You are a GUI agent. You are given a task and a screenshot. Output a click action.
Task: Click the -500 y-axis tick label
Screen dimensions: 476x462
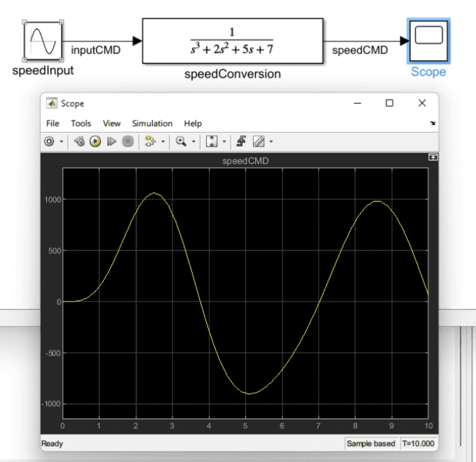coord(53,353)
